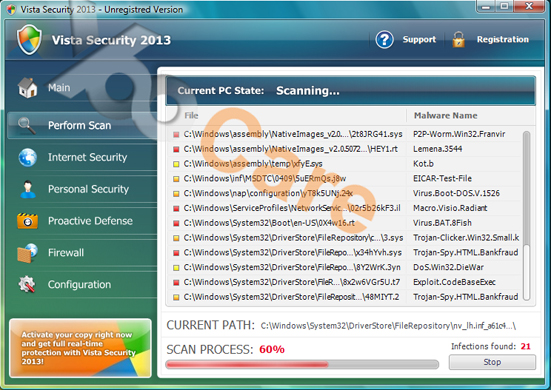Select the Exploit.CodeBaseExec entry
Viewport: 551px width, 390px height.
click(454, 282)
